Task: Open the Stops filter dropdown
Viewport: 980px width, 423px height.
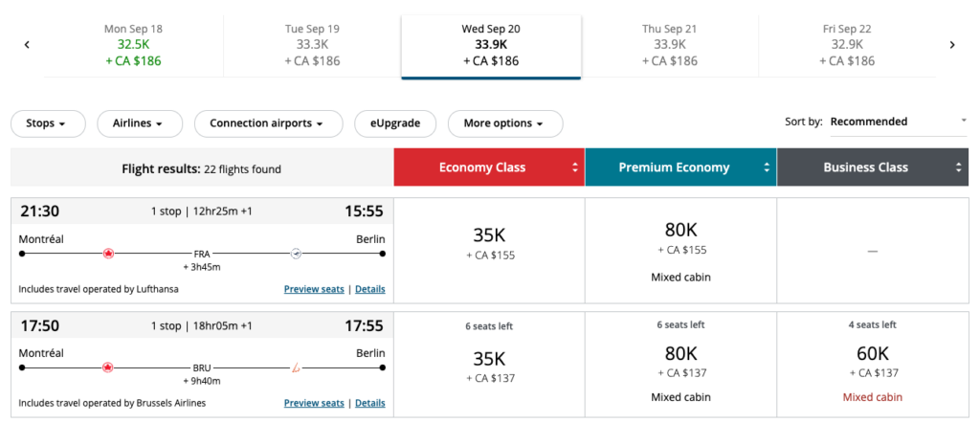Action: click(48, 123)
